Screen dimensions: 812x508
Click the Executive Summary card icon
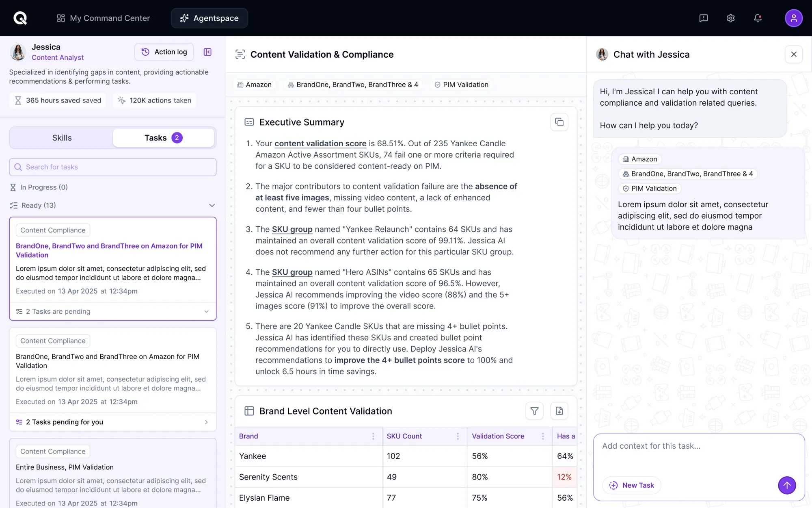tap(249, 122)
